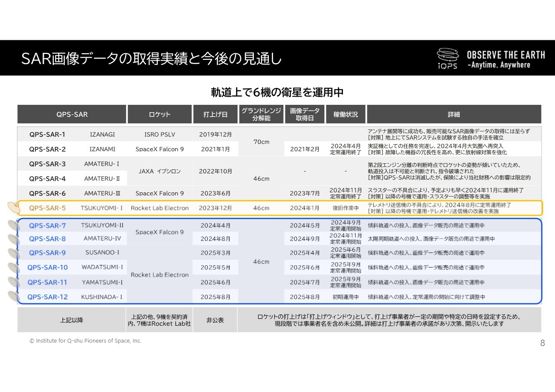Select the satellite icon next to QPS-SAR-12

[14, 297]
